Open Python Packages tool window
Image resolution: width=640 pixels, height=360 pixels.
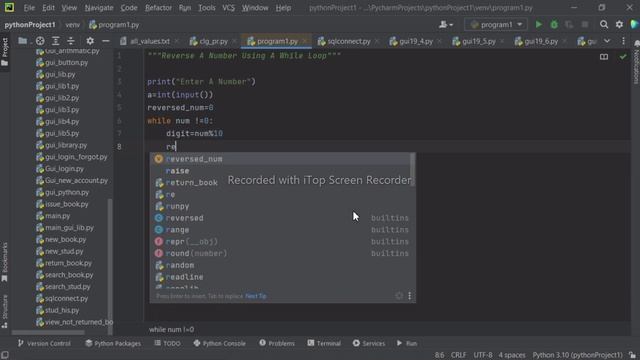pyautogui.click(x=113, y=343)
